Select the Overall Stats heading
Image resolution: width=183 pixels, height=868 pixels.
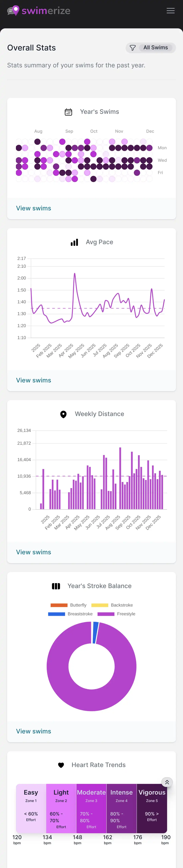click(31, 48)
